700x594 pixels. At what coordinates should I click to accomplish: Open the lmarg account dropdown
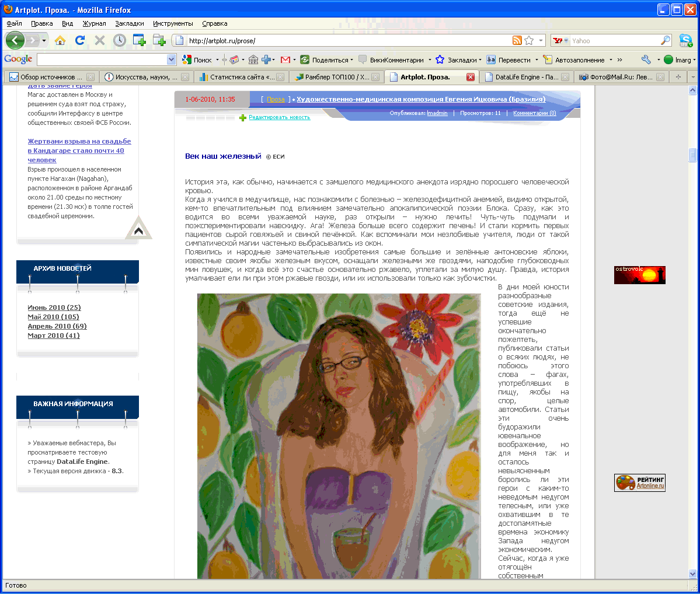[694, 60]
